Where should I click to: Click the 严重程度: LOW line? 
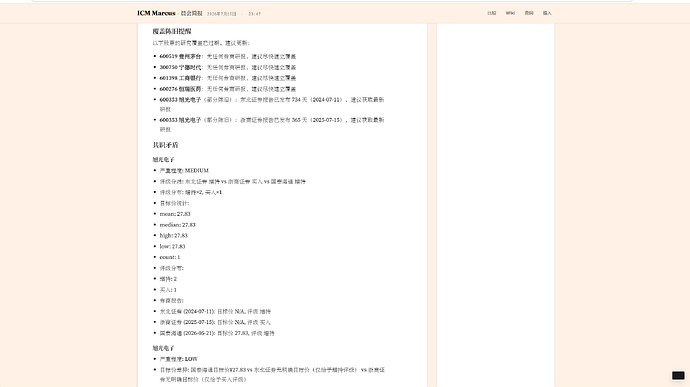point(178,359)
